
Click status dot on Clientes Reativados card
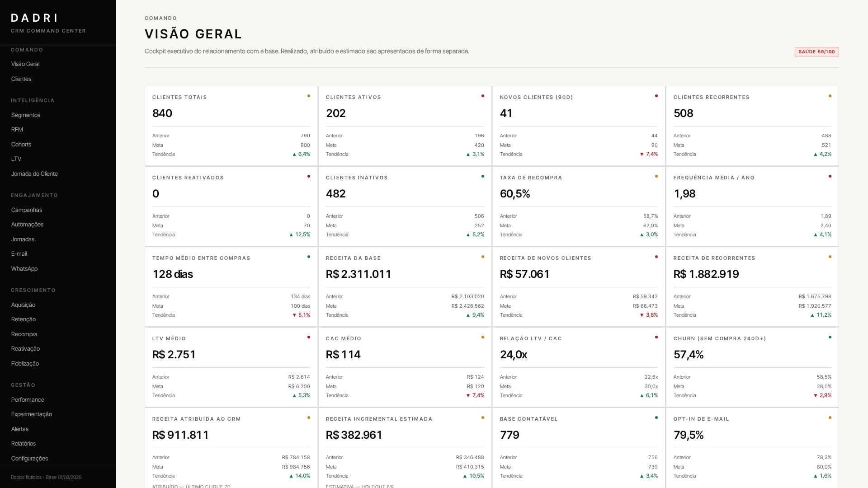click(309, 176)
